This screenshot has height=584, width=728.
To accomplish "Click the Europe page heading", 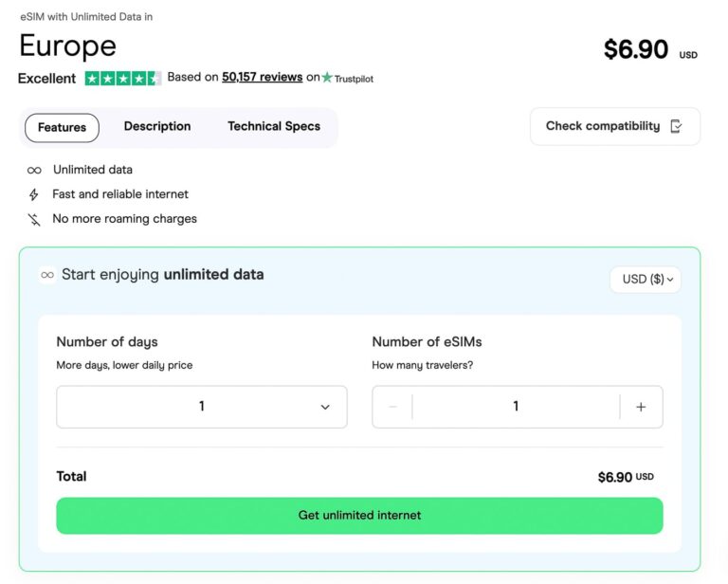I will (x=68, y=46).
